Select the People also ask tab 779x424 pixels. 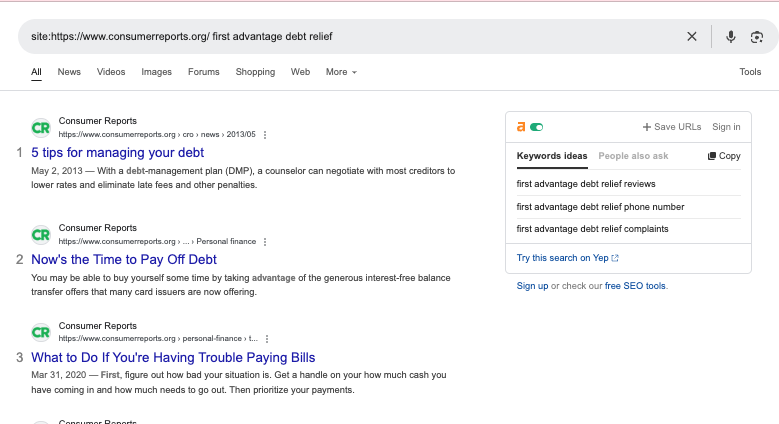pyautogui.click(x=633, y=156)
